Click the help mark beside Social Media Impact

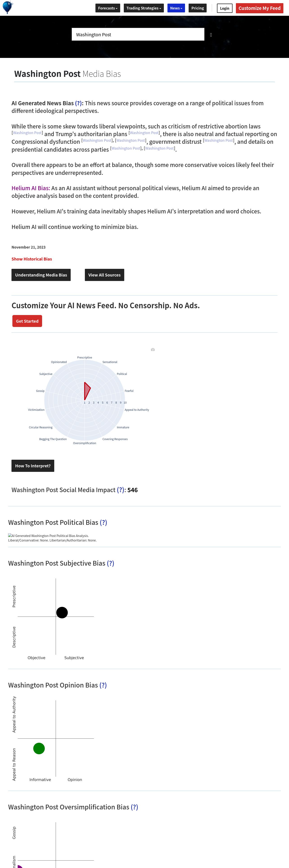(120, 490)
